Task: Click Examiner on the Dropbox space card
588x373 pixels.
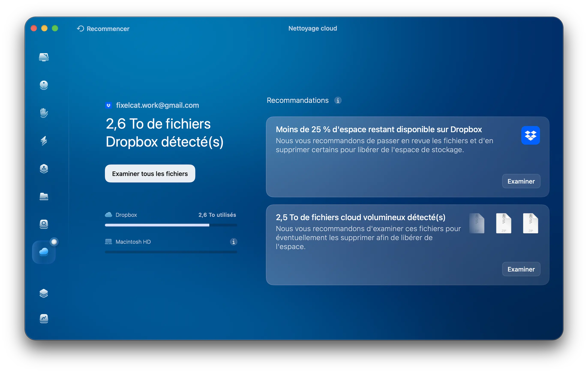Action: tap(521, 181)
